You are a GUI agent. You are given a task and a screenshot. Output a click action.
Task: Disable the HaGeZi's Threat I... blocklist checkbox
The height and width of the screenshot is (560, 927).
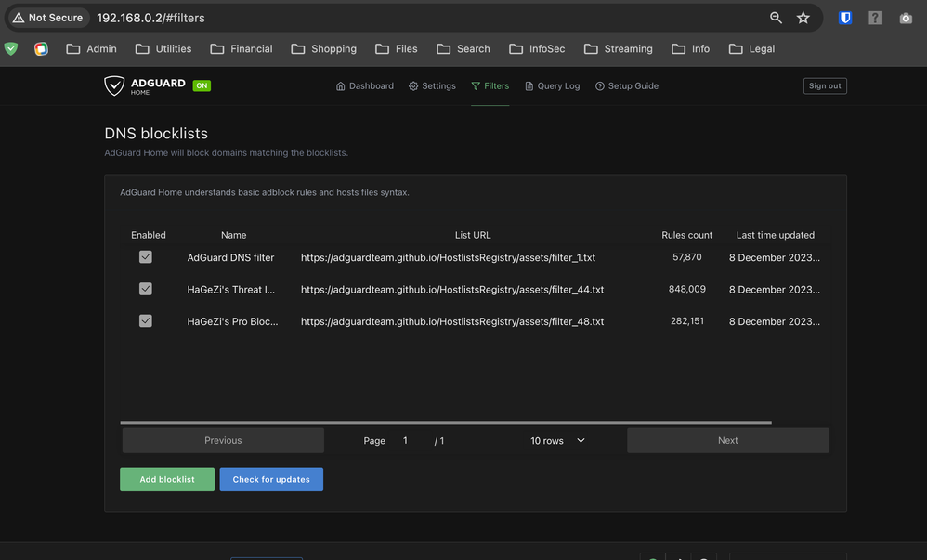146,289
